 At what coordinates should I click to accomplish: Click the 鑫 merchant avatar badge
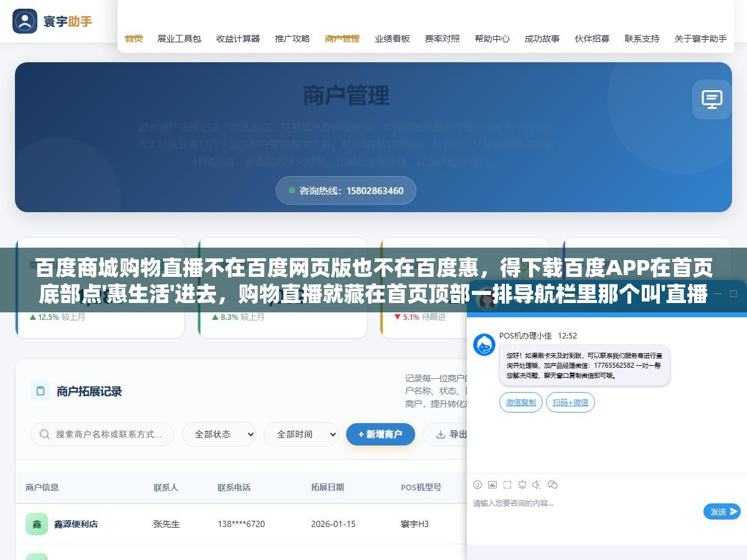pos(37,524)
